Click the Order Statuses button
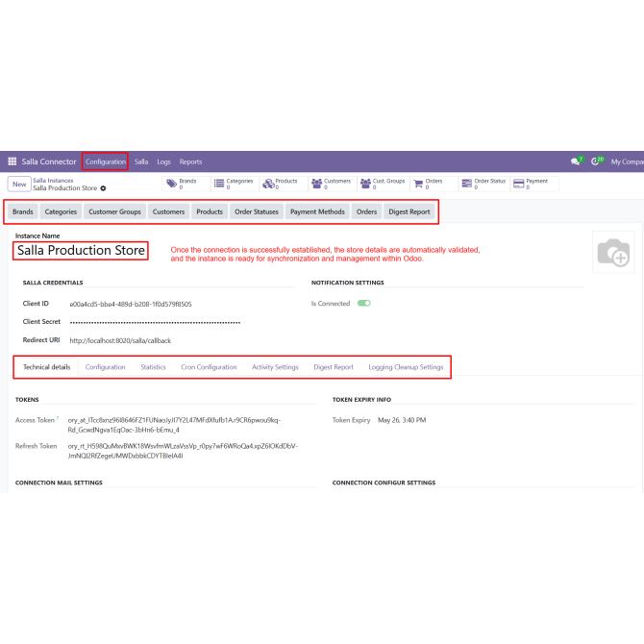Screen dimensions: 644x644 257,211
